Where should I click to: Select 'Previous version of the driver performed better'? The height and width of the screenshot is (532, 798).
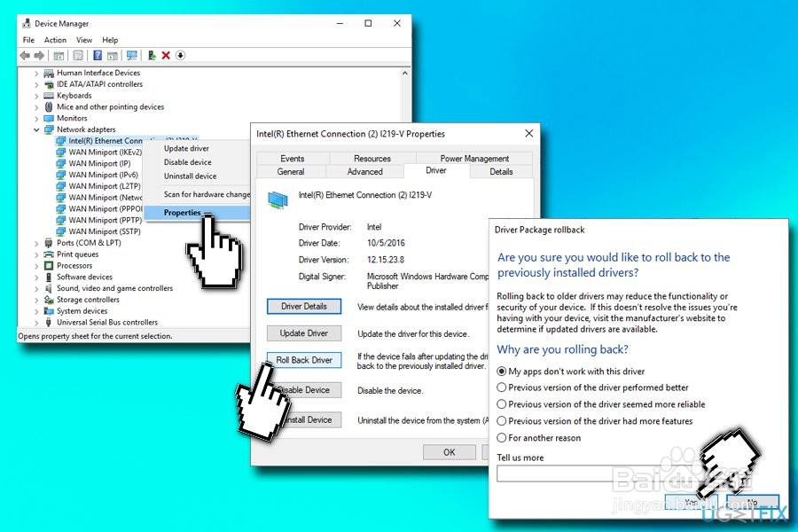502,387
